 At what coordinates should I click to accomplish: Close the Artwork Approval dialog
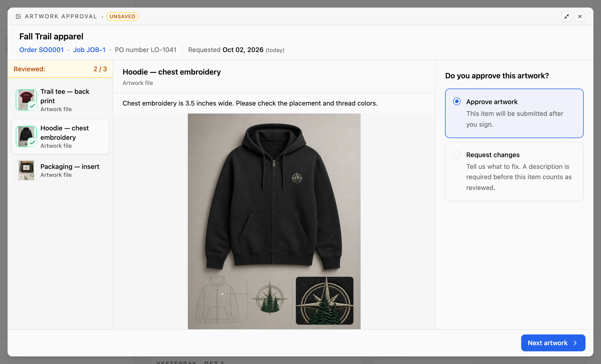[x=580, y=16]
